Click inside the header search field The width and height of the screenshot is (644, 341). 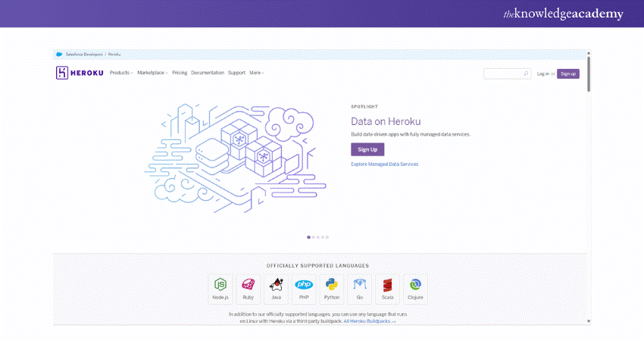505,74
